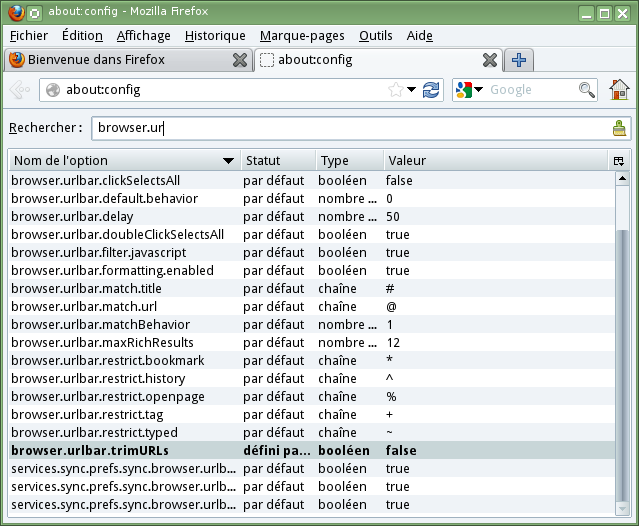The width and height of the screenshot is (639, 526).
Task: Click the sort arrow in Nom de l'option header
Action: (229, 161)
